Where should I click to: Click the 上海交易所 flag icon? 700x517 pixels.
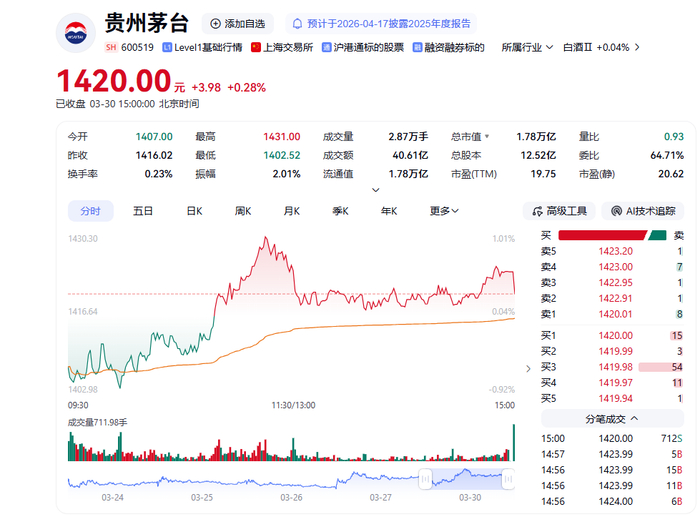click(x=256, y=47)
